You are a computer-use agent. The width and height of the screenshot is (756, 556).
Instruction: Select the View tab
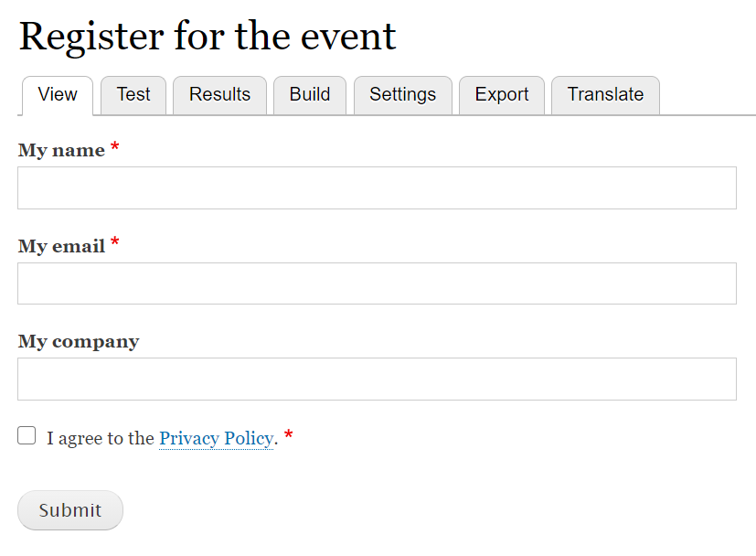pyautogui.click(x=57, y=94)
